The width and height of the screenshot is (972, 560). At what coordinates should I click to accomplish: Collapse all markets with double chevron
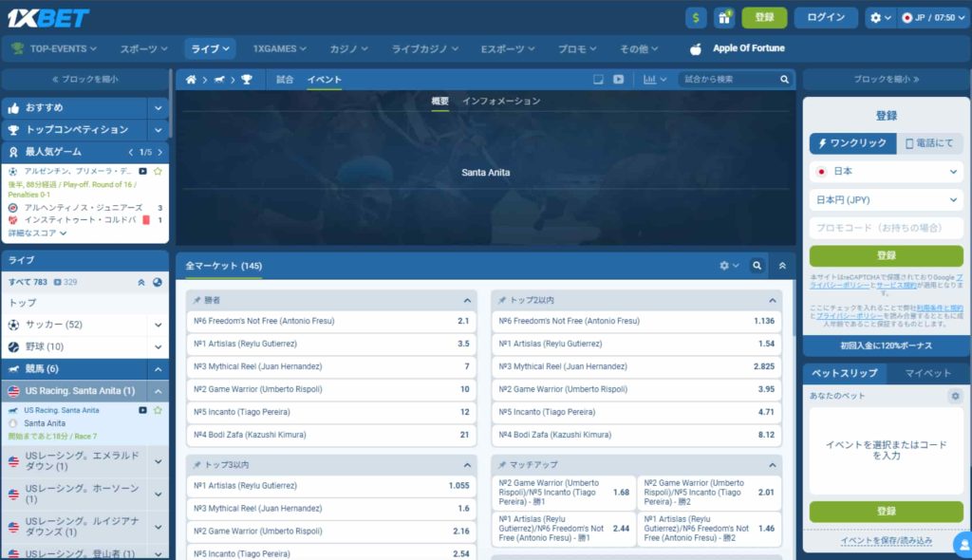click(782, 266)
